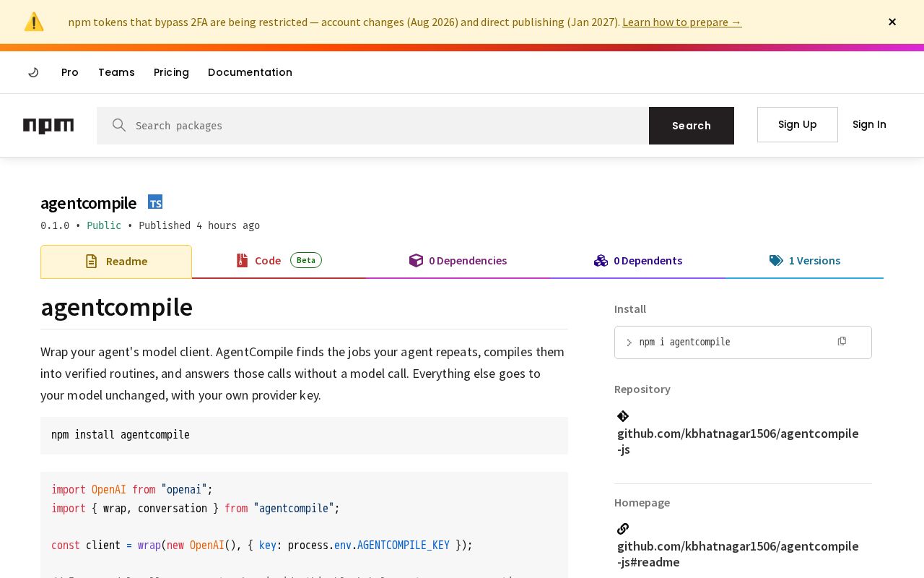Click the warning triangle icon in banner
This screenshot has width=924, height=578.
point(34,22)
